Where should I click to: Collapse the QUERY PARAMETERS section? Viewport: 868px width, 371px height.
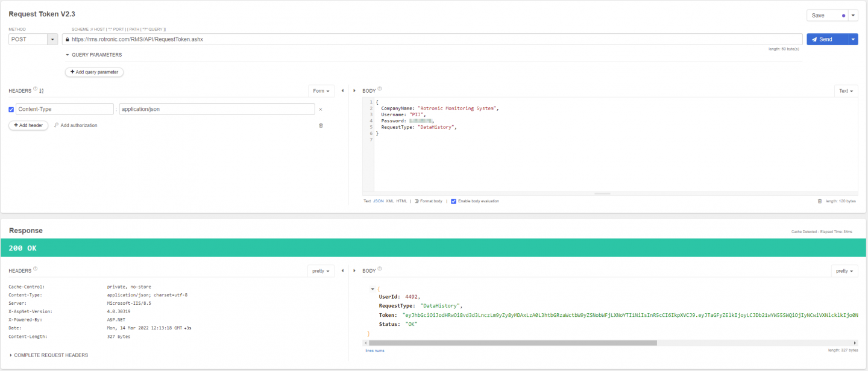(68, 55)
